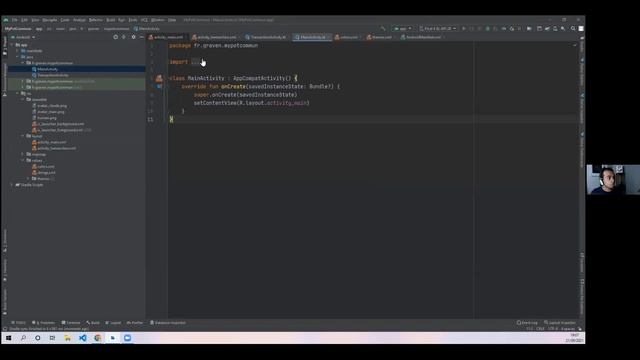Open the app run configuration dropdown

click(x=402, y=29)
